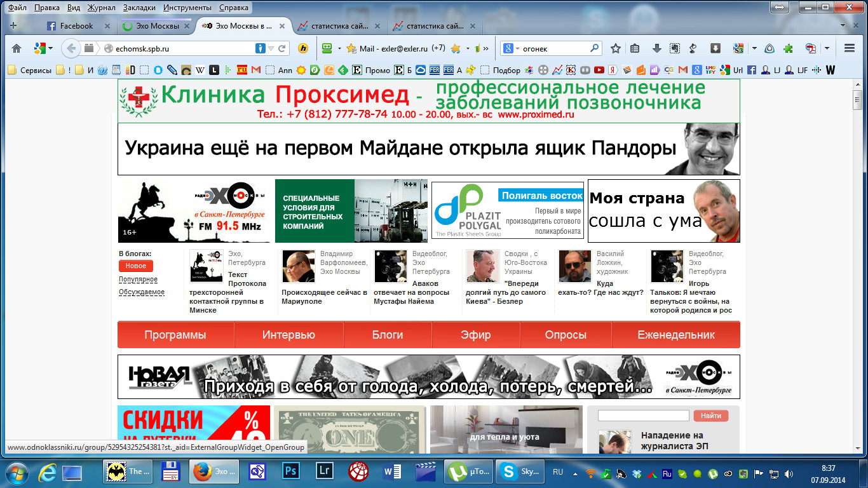Click the search magnifier in the search box
This screenshot has width=868, height=488.
pyautogui.click(x=595, y=48)
